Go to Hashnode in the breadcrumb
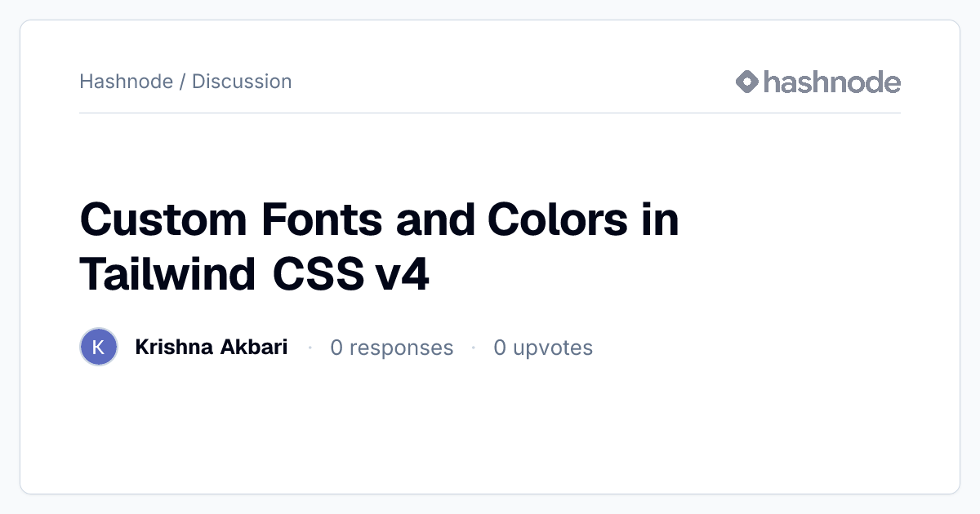Viewport: 980px width, 514px height. pos(126,82)
